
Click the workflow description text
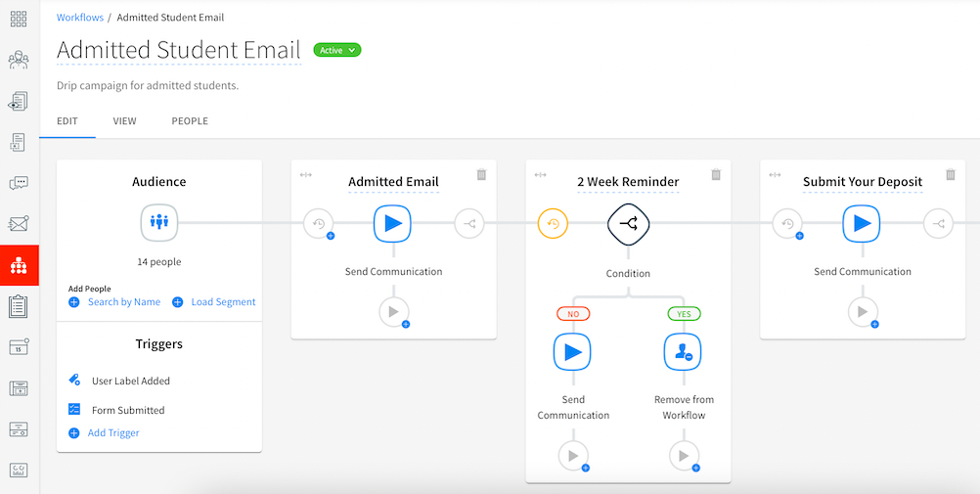(x=148, y=86)
